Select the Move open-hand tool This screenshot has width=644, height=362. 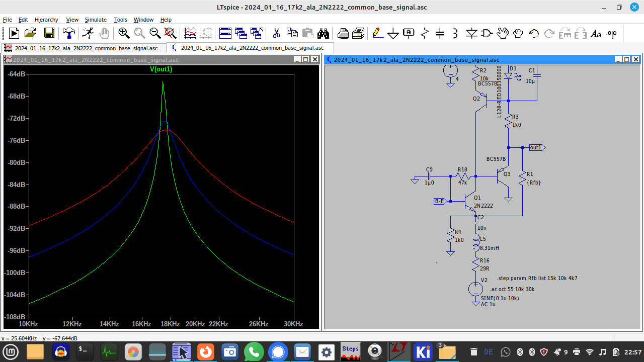click(503, 33)
